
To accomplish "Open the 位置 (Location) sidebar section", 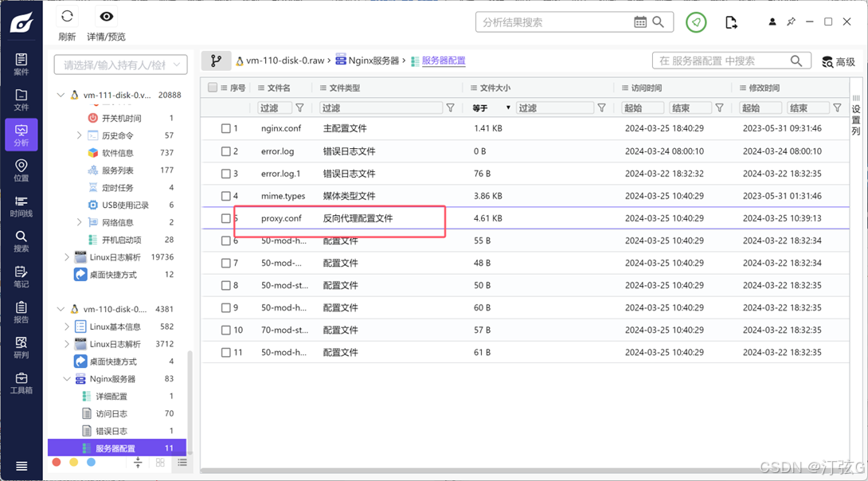I will (x=21, y=170).
